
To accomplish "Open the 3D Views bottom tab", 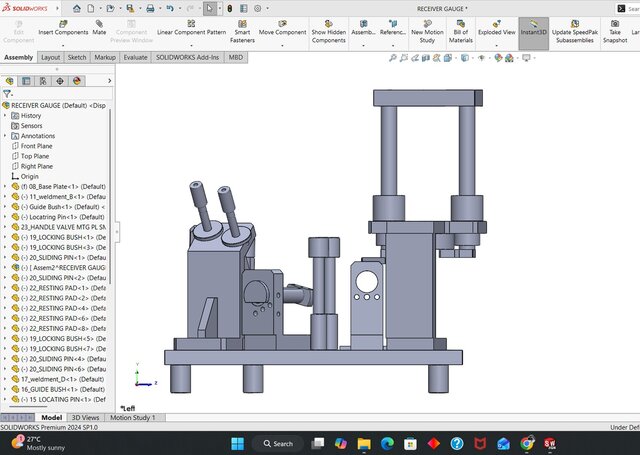I will [x=85, y=417].
